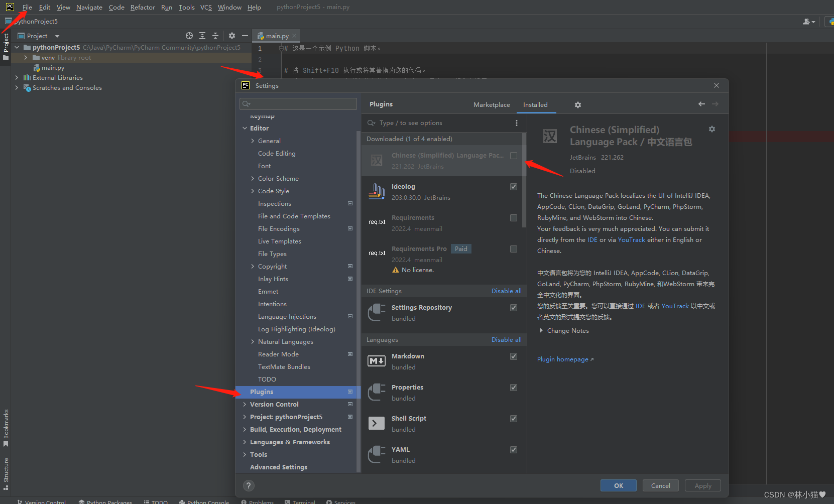
Task: Hide the Project panel with the minus icon
Action: pyautogui.click(x=245, y=36)
